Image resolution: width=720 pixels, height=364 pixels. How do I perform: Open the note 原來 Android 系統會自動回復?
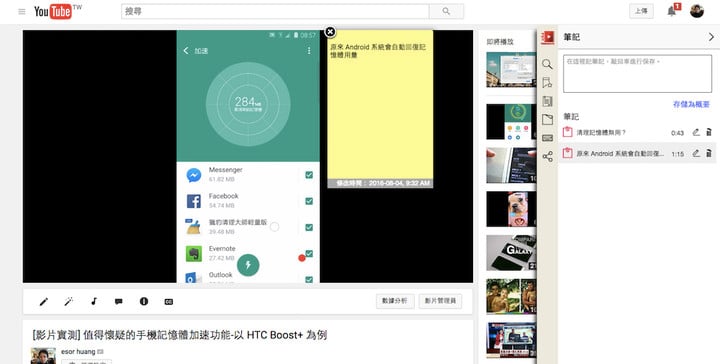[620, 154]
